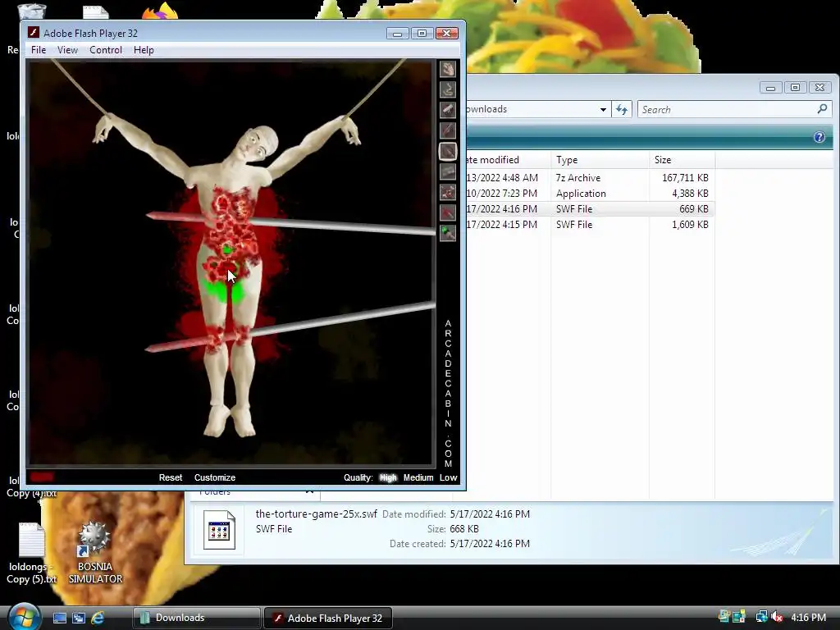The height and width of the screenshot is (630, 840).
Task: Select the loldongs - Copy (5).txt desktop file
Action: coord(31,554)
